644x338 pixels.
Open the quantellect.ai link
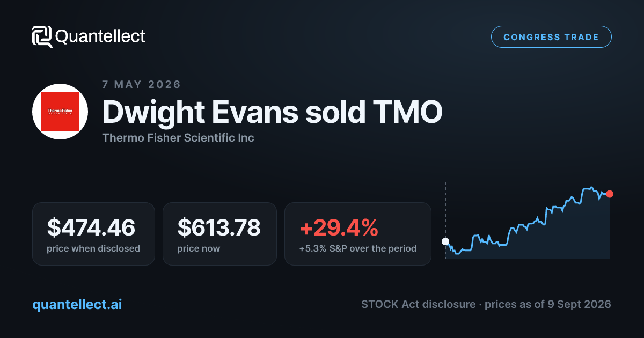pyautogui.click(x=77, y=304)
